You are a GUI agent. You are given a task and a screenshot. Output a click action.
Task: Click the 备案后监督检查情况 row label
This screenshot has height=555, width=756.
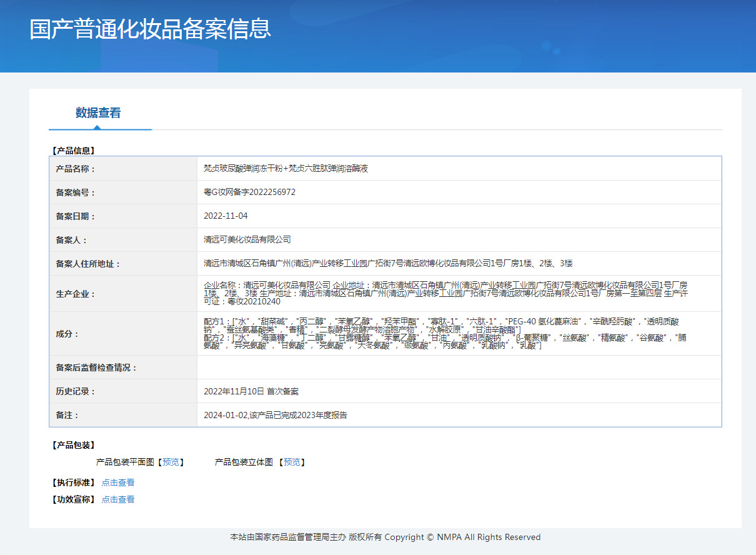click(x=96, y=367)
